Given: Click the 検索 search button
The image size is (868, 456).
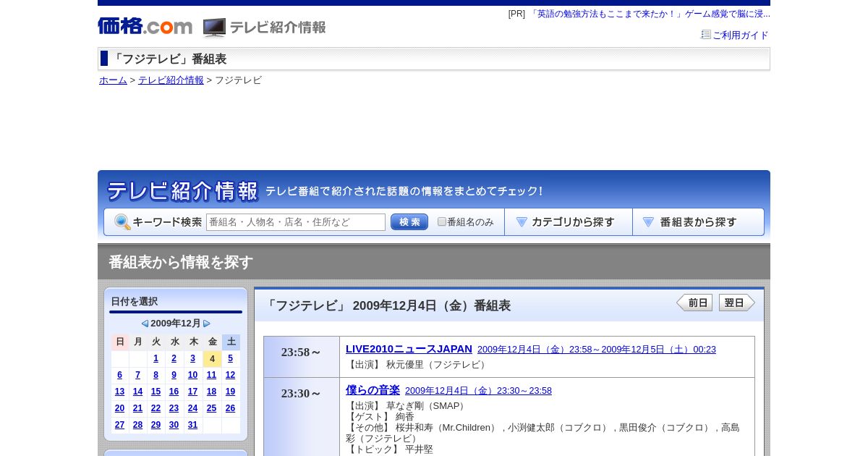Looking at the screenshot, I should pyautogui.click(x=409, y=222).
